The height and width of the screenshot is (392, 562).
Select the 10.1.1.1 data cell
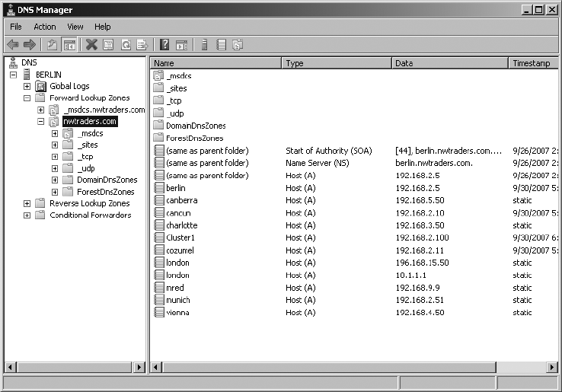pos(410,276)
